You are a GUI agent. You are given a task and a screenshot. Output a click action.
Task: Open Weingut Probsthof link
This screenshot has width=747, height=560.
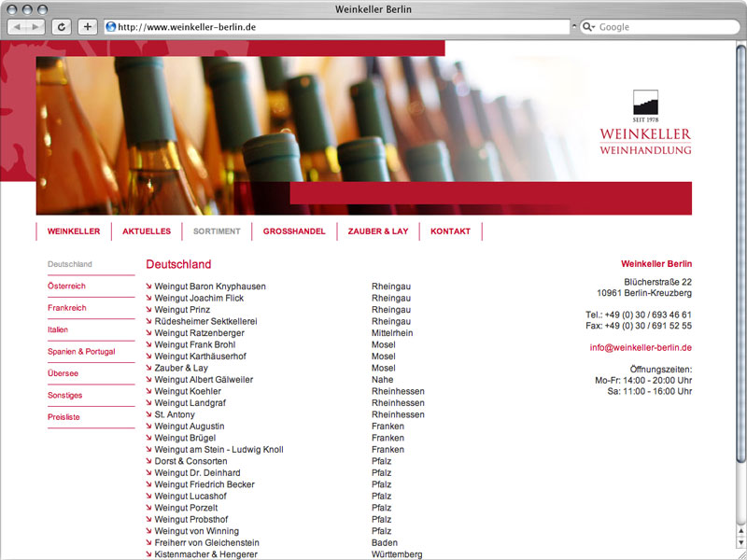(x=191, y=520)
